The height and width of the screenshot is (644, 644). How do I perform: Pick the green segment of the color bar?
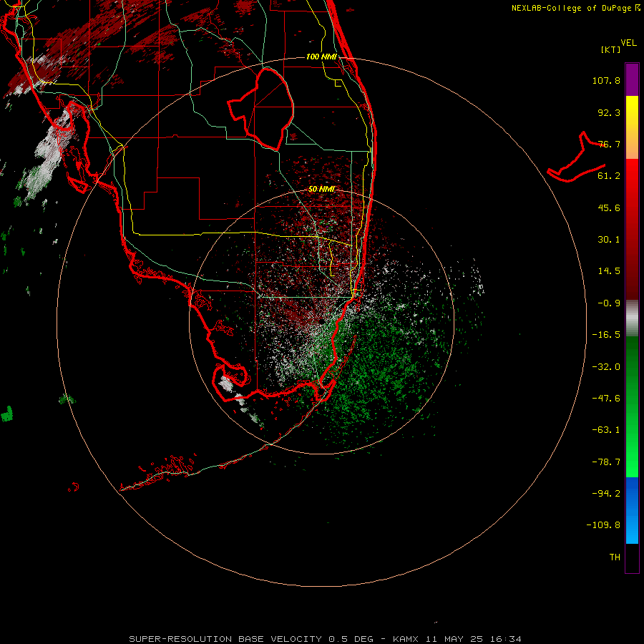click(x=632, y=406)
